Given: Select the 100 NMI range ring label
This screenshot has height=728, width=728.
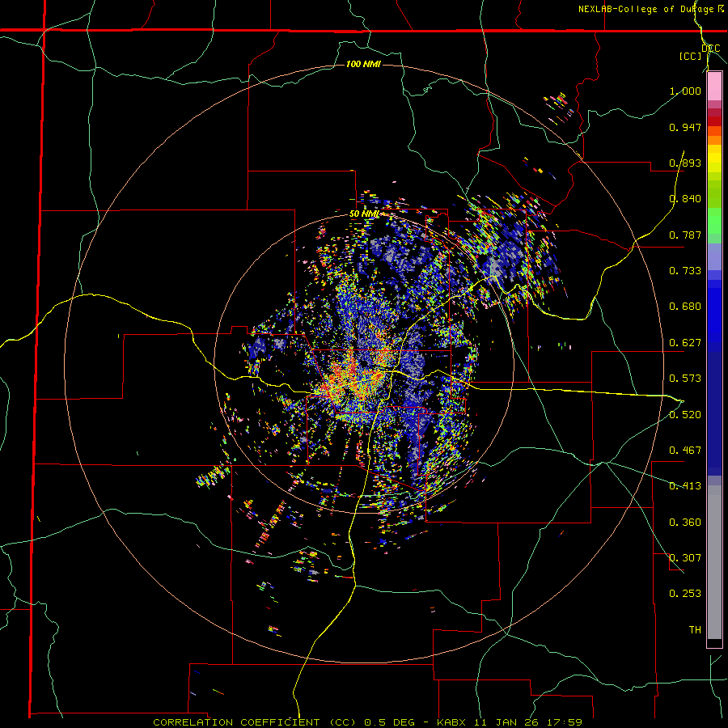Looking at the screenshot, I should (363, 64).
